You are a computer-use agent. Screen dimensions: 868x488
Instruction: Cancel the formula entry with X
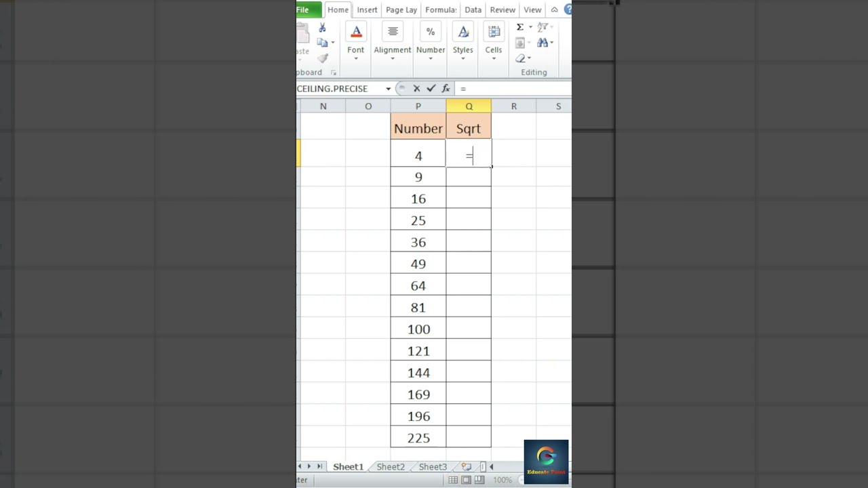click(416, 89)
